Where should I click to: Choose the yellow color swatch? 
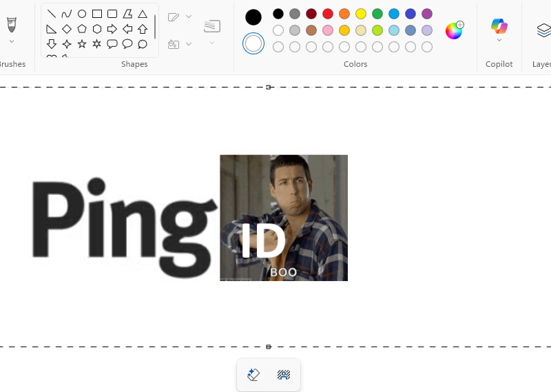tap(361, 14)
